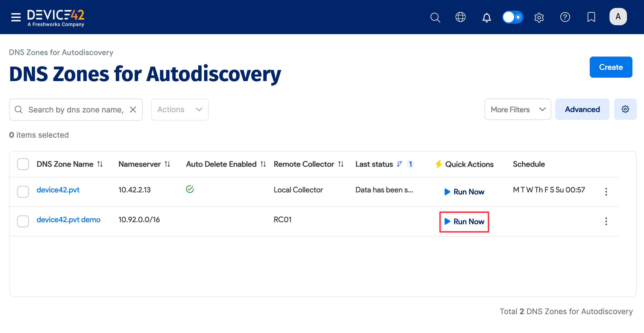Open the device42.pvt zone link

point(58,190)
